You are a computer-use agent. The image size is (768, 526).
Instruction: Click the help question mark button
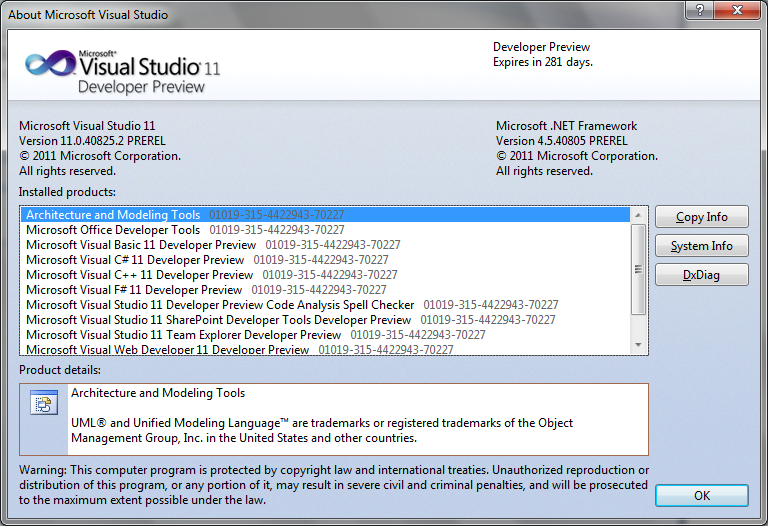point(700,10)
